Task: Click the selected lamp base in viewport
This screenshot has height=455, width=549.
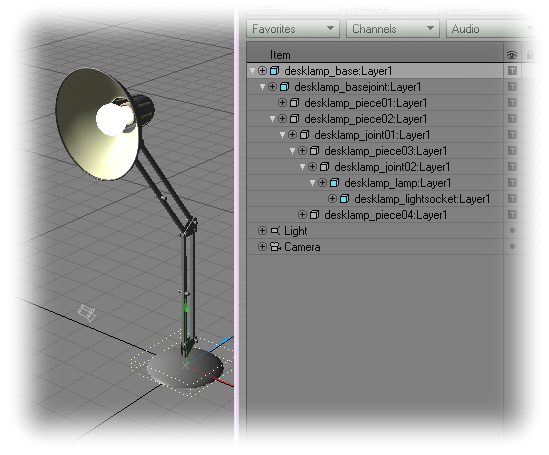Action: (x=186, y=368)
